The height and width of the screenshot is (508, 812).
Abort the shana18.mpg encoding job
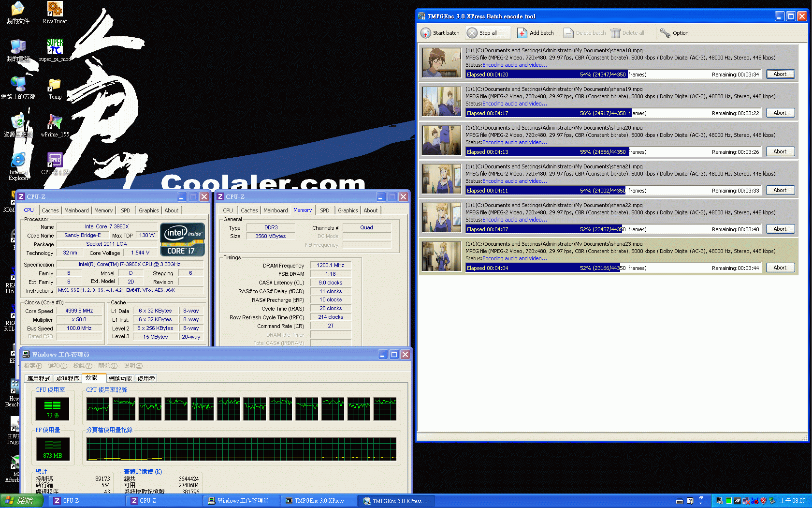(x=780, y=74)
